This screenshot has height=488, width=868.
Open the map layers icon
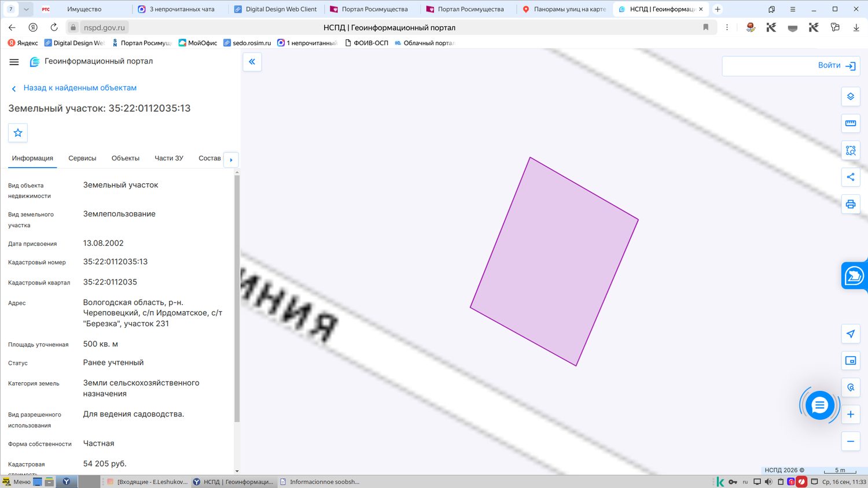point(851,97)
